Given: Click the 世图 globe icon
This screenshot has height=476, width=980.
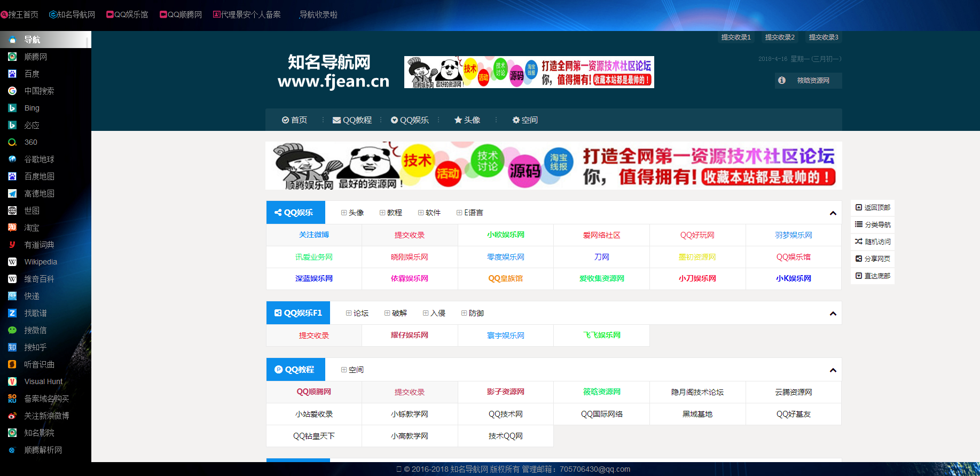Looking at the screenshot, I should tap(12, 210).
